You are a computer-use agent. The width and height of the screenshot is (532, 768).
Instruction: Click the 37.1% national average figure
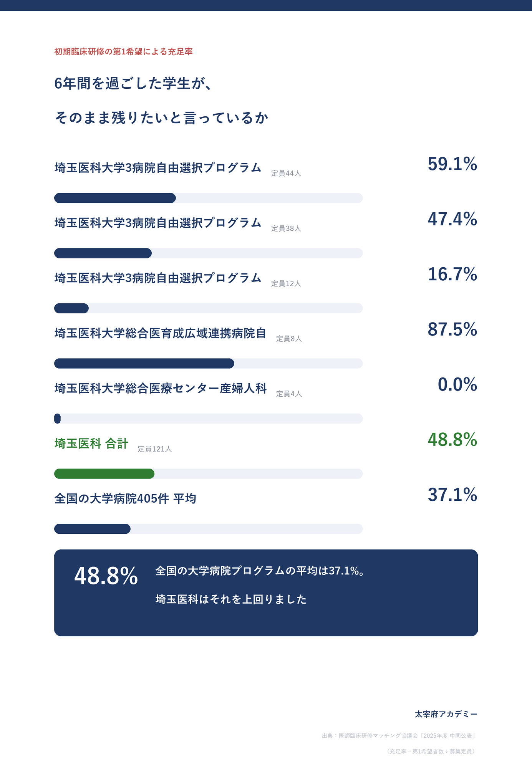click(x=452, y=495)
